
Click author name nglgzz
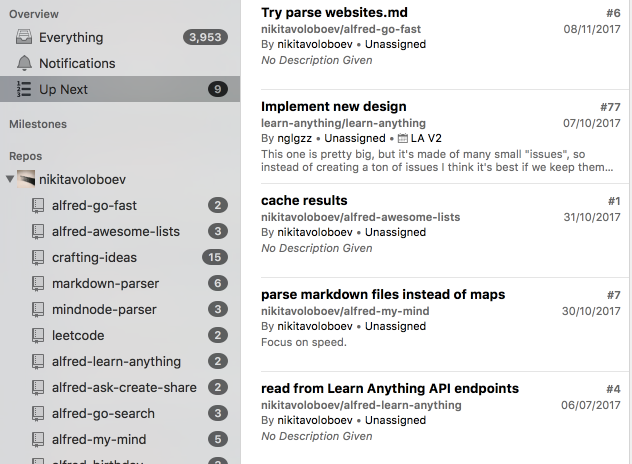pos(295,138)
